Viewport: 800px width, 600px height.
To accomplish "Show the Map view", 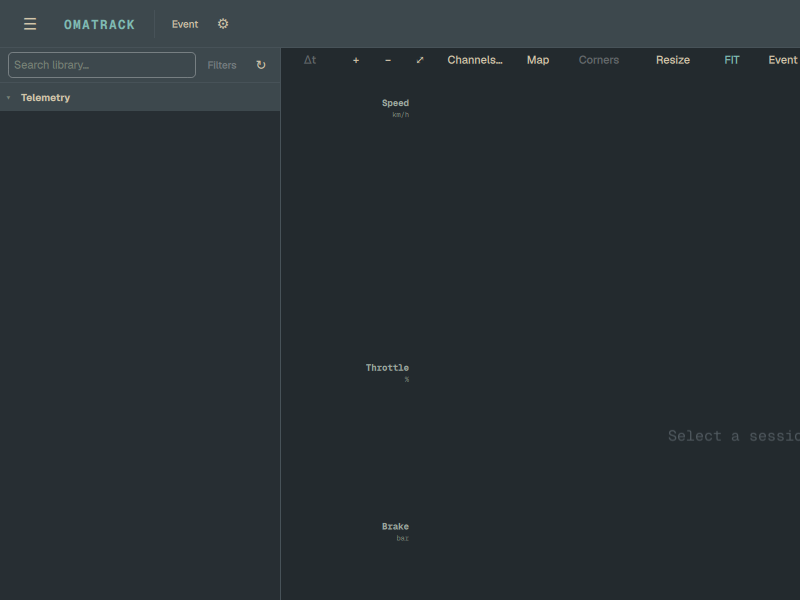I will pyautogui.click(x=538, y=60).
